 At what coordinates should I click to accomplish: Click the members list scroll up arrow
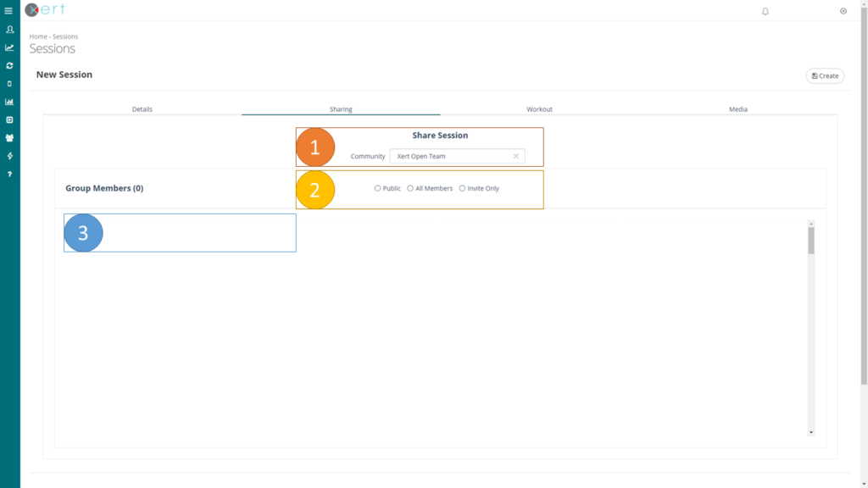tap(811, 224)
